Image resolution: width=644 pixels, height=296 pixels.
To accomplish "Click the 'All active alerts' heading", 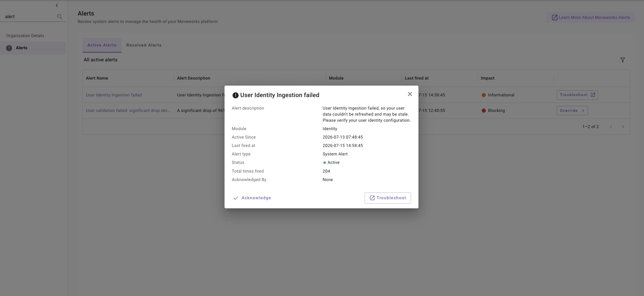I will click(x=101, y=60).
